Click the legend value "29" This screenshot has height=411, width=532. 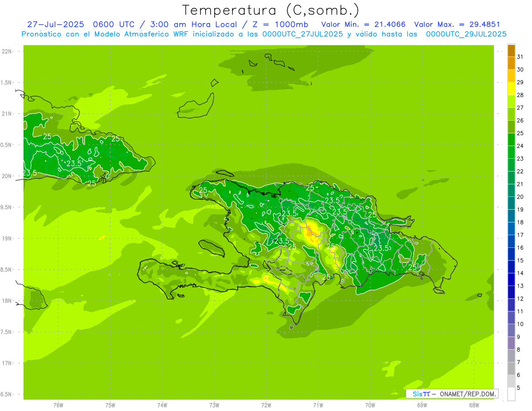(520, 82)
